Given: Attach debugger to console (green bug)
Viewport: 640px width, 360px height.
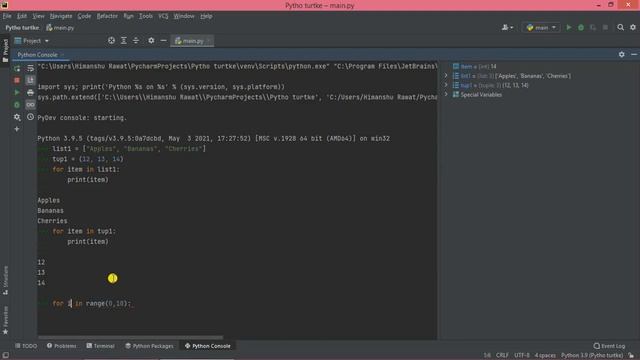Looking at the screenshot, I should tap(17, 105).
